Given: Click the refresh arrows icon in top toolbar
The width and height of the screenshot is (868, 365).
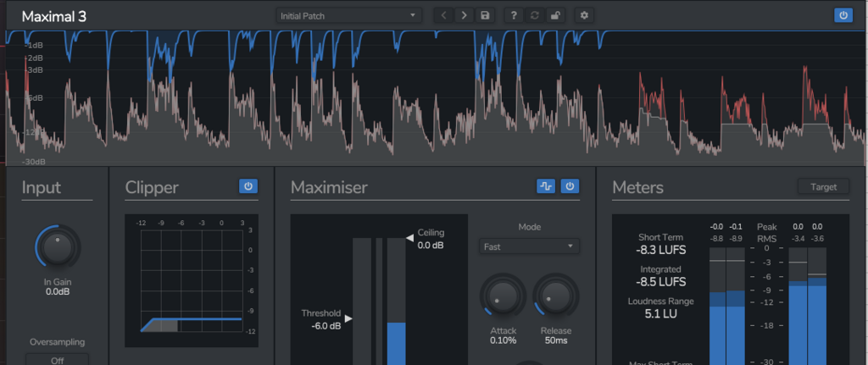Looking at the screenshot, I should (534, 15).
